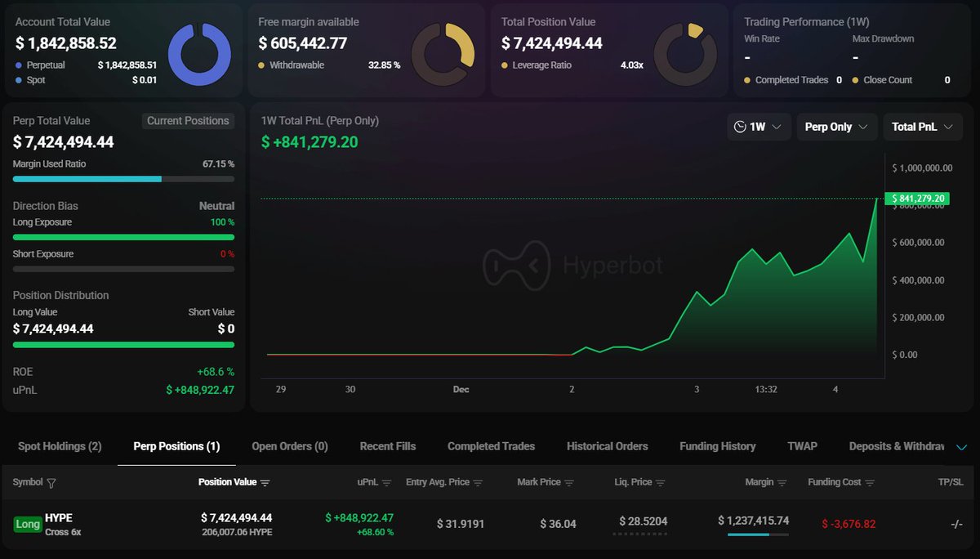Screen dimensions: 980x559
Task: Click the Margin Used Ratio progress bar
Action: pos(123,178)
